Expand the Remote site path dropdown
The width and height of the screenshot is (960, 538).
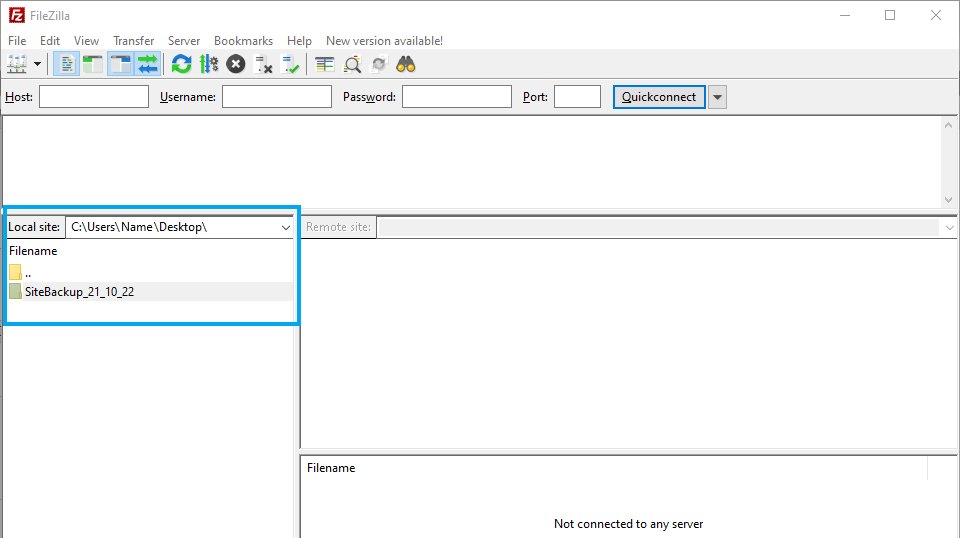pyautogui.click(x=949, y=227)
